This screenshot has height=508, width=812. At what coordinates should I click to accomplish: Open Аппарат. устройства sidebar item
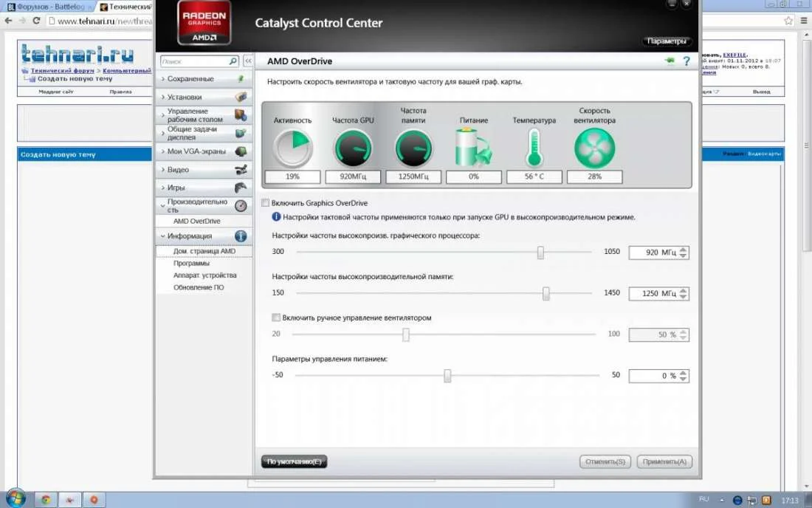coord(204,275)
